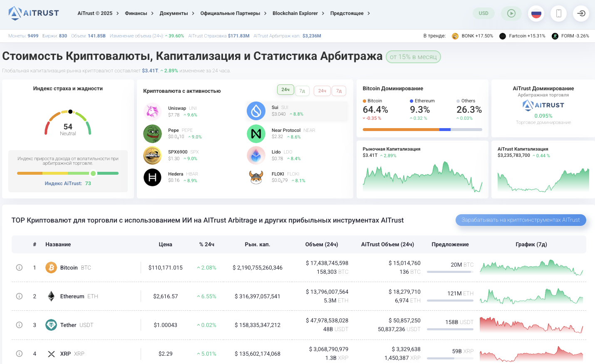
Task: Click AITrust logo in Доминирование card
Action: (x=543, y=105)
